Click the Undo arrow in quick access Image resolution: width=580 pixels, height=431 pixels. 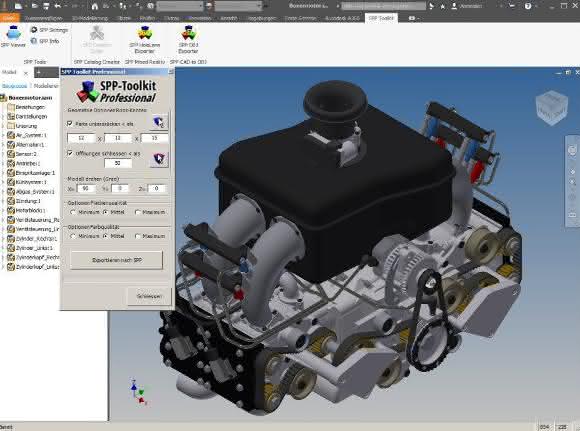click(x=58, y=6)
